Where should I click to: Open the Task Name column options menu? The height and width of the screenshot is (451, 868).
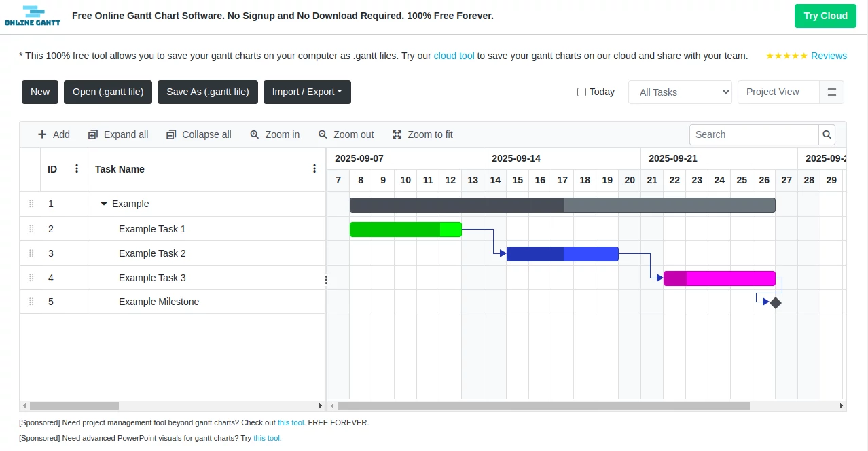click(314, 168)
